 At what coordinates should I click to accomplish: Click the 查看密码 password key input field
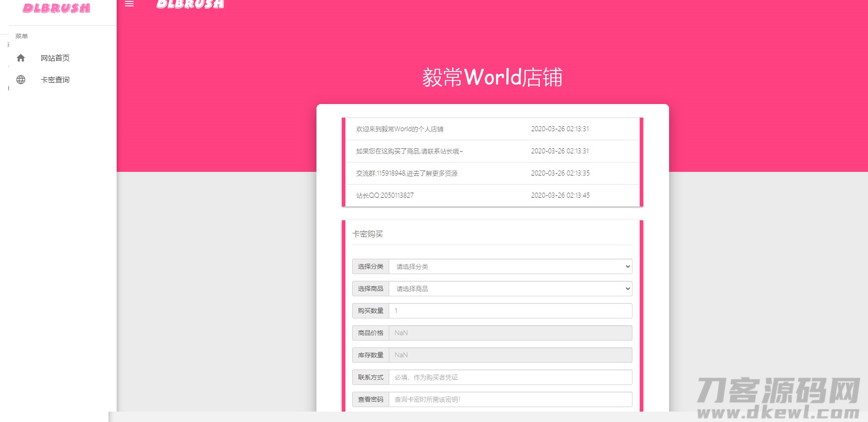point(510,399)
